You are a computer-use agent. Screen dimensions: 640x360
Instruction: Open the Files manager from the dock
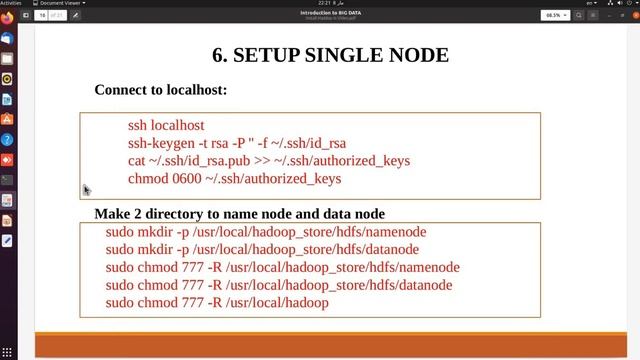[7, 59]
